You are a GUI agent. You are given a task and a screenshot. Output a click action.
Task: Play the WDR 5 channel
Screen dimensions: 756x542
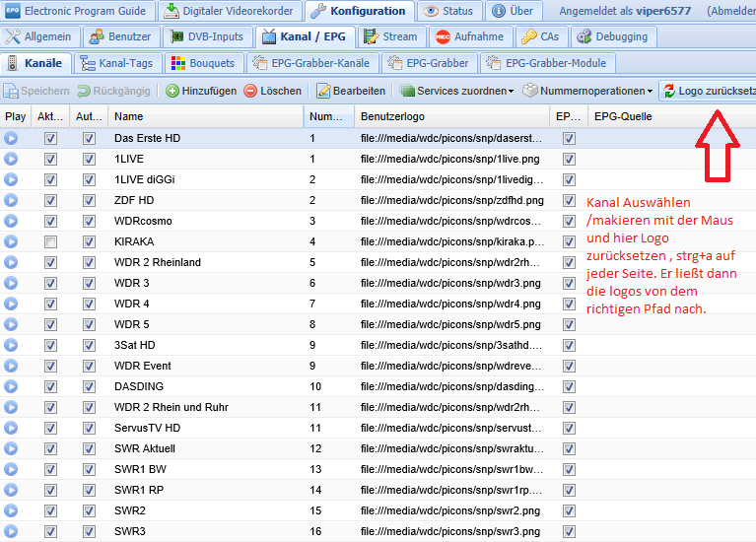(x=11, y=324)
